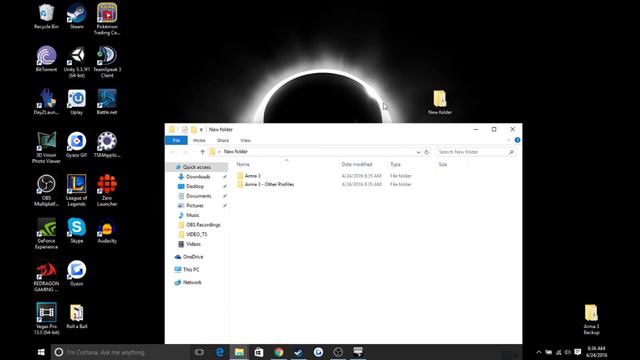Click the League of Legends shortcut

coord(77,191)
